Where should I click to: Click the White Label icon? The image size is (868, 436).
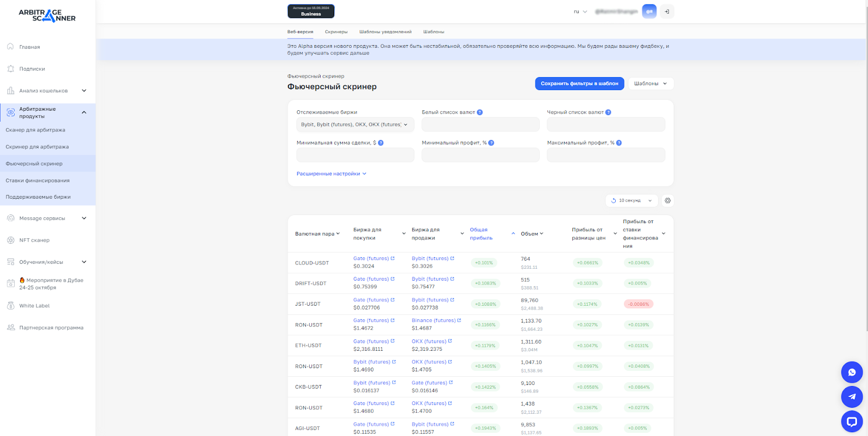point(11,306)
